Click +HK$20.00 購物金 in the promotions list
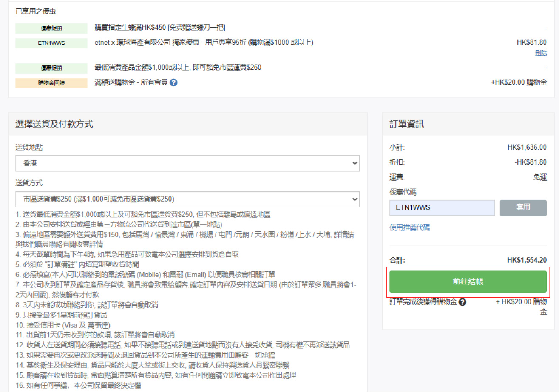 [519, 82]
